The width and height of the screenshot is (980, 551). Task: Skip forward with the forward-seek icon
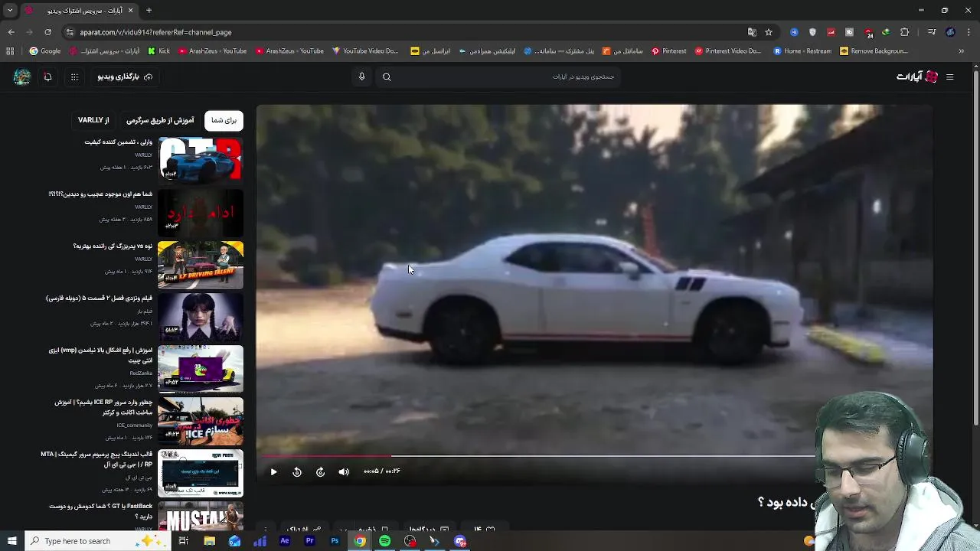pos(320,471)
